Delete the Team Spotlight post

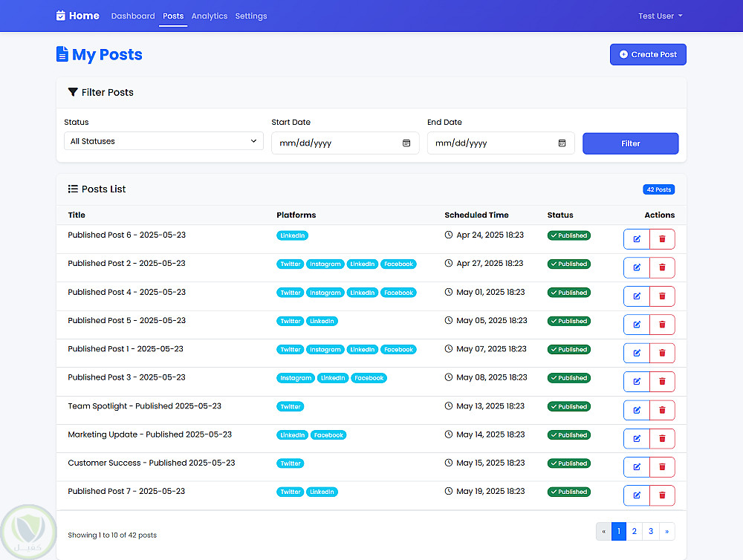(662, 410)
